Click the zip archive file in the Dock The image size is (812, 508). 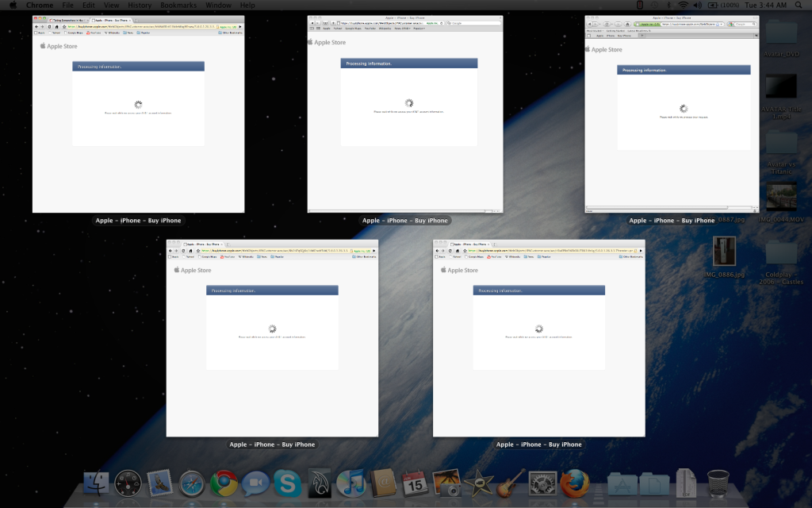[x=686, y=483]
